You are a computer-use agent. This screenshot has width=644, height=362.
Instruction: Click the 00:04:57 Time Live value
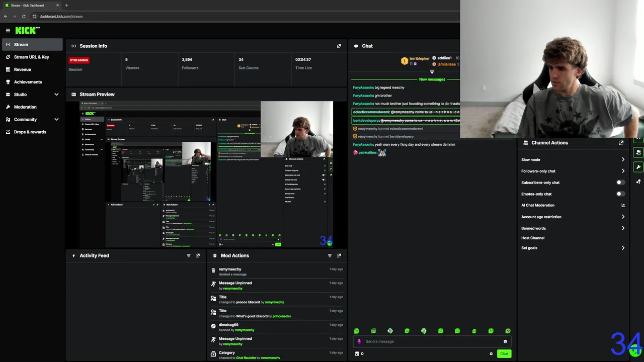point(303,60)
